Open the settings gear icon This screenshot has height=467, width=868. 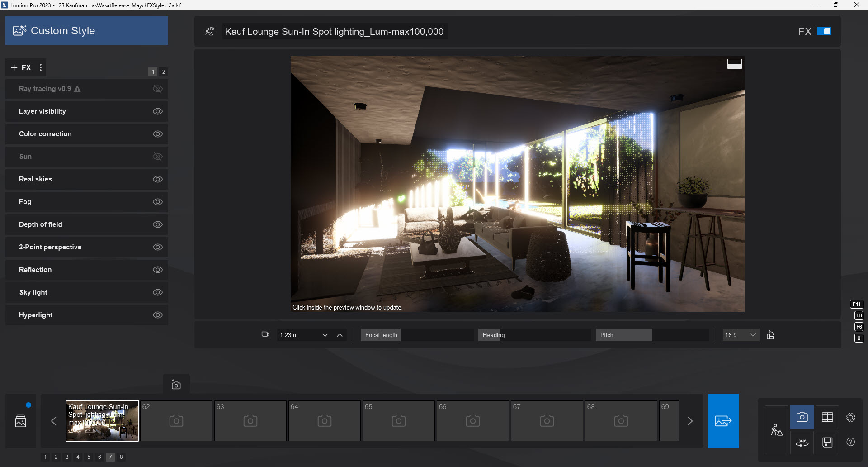[850, 417]
